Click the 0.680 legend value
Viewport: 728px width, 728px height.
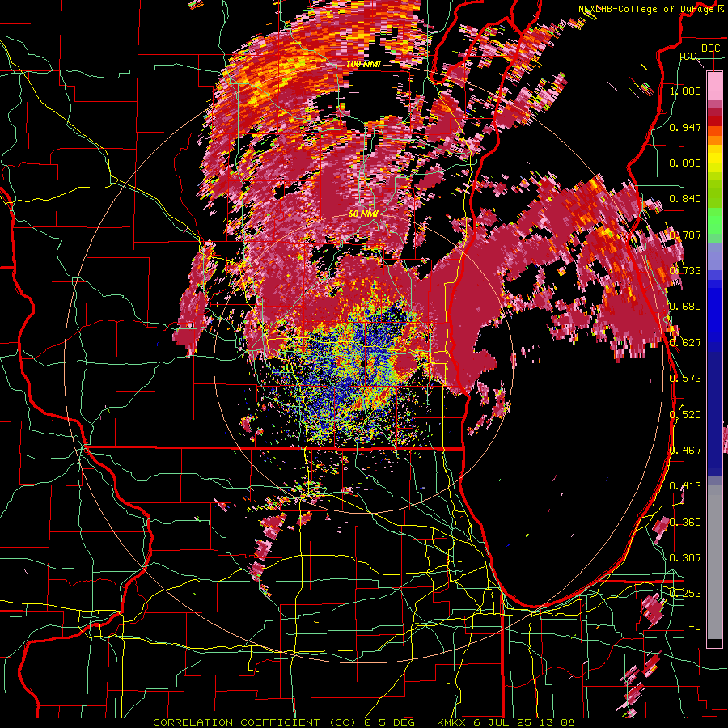coord(685,307)
